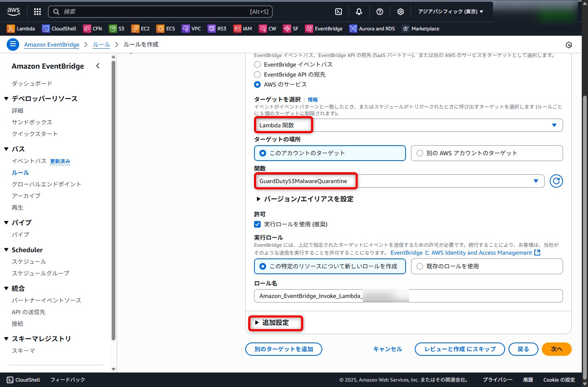Collapse the デベロッパーリソース nav group
The height and width of the screenshot is (387, 588).
pyautogui.click(x=6, y=99)
